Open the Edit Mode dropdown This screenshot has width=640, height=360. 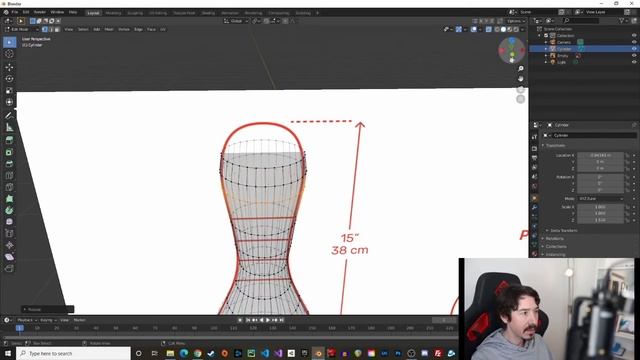tap(22, 29)
